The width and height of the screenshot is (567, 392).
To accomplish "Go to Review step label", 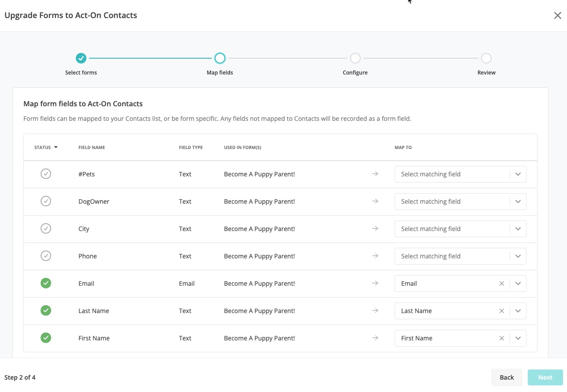I will click(486, 72).
